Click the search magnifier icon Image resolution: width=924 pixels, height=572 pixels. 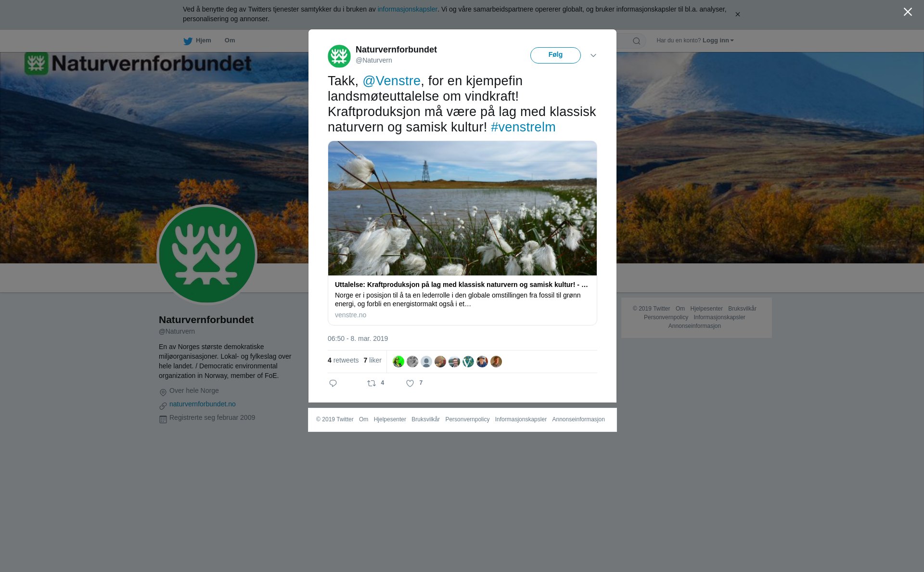[637, 41]
